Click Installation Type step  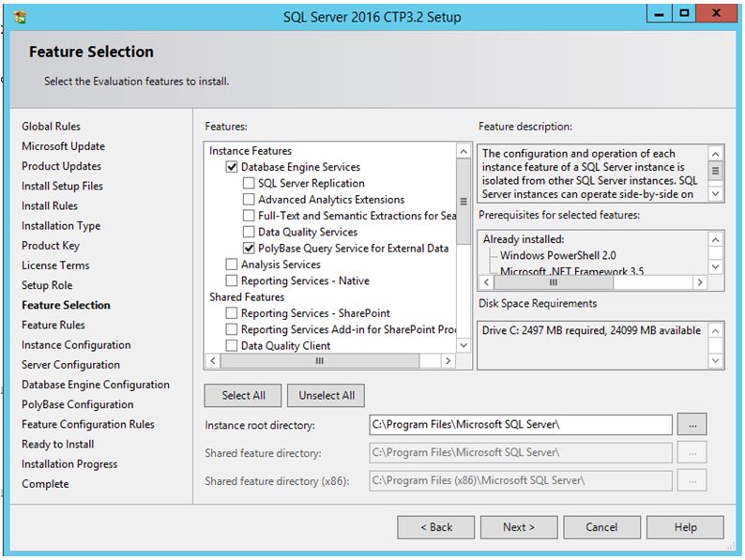click(61, 226)
